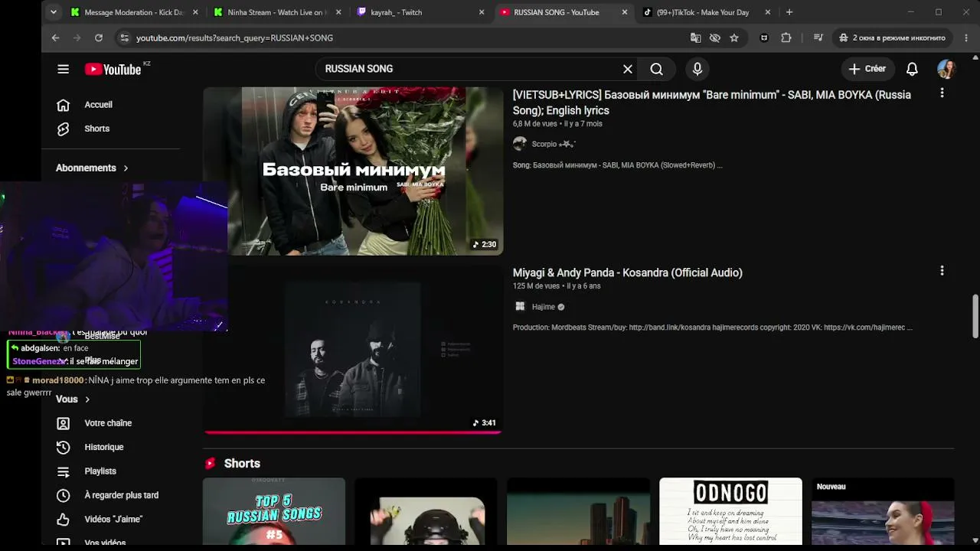This screenshot has width=980, height=551.
Task: Bookmark this page with the star
Action: click(734, 37)
